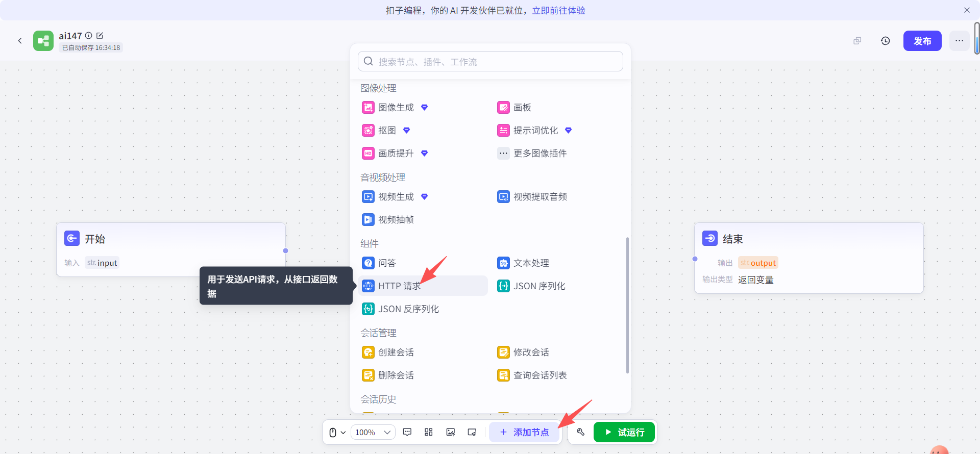Click the add comment toolbar icon
This screenshot has width=980, height=454.
point(407,433)
